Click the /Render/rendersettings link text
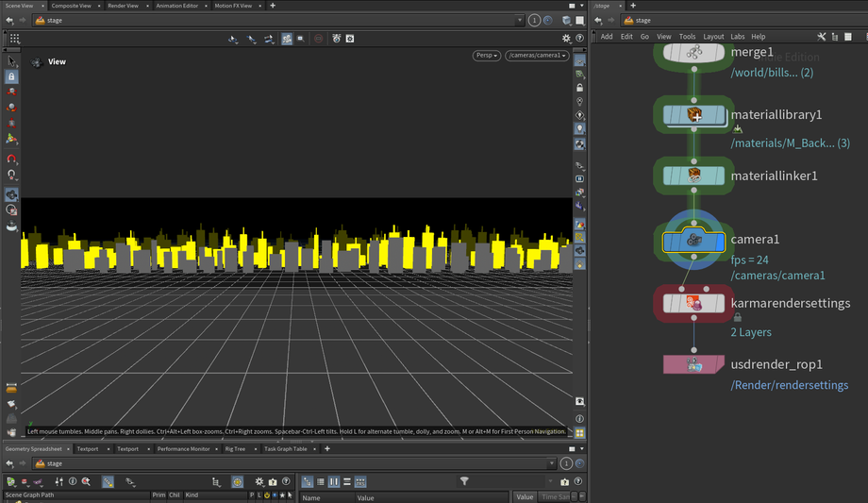868x503 pixels. click(789, 385)
